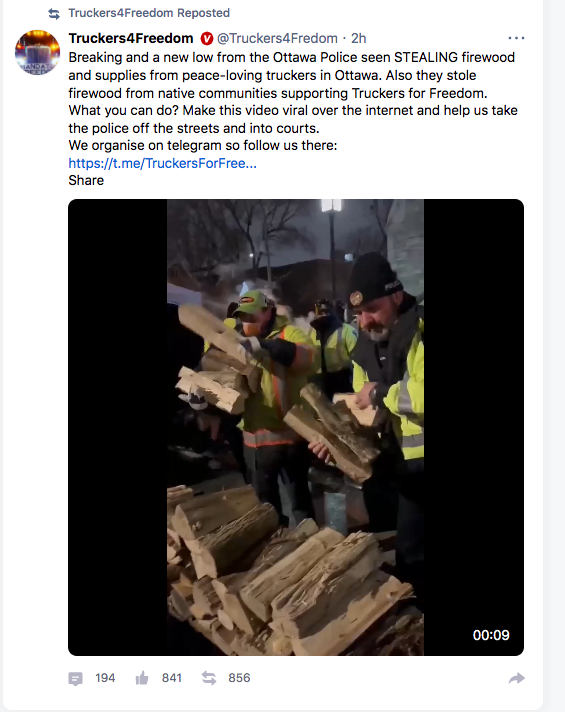
Task: Share post via forward arrow icon
Action: (x=517, y=678)
